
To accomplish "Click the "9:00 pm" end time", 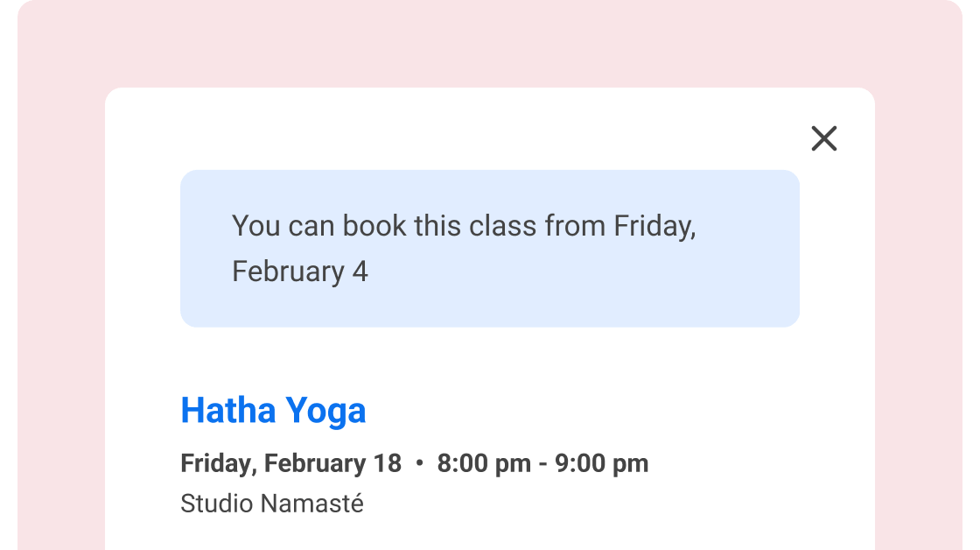I will [x=602, y=463].
